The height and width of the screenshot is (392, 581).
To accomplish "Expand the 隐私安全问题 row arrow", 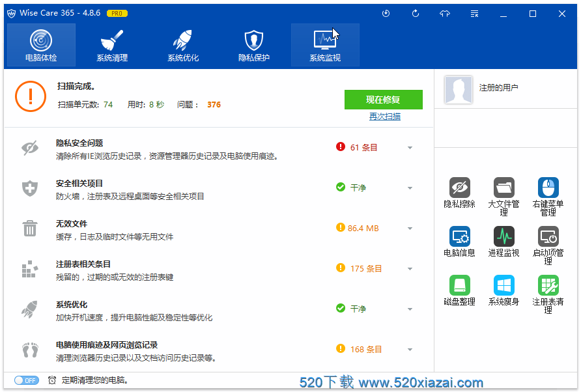I will [410, 148].
